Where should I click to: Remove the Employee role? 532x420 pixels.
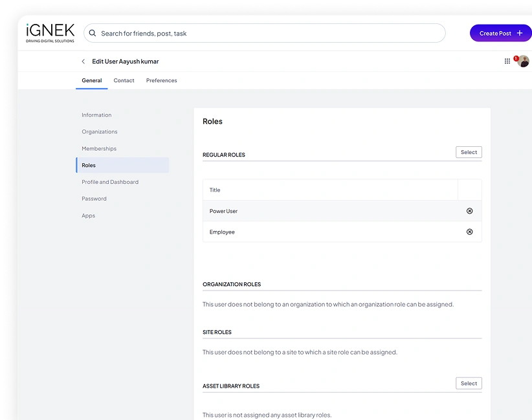(x=469, y=232)
